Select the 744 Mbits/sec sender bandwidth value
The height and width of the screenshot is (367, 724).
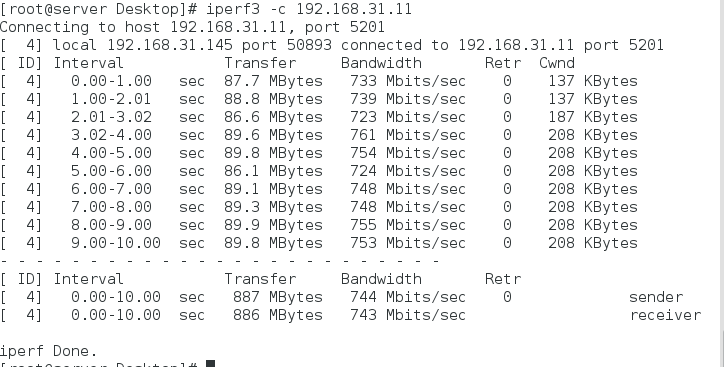click(408, 297)
